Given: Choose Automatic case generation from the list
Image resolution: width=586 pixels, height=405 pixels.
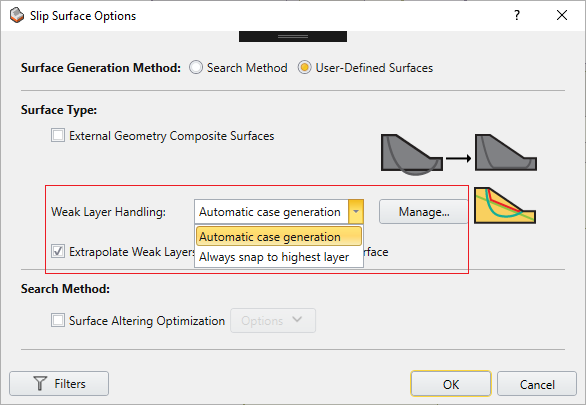Looking at the screenshot, I should pyautogui.click(x=279, y=236).
